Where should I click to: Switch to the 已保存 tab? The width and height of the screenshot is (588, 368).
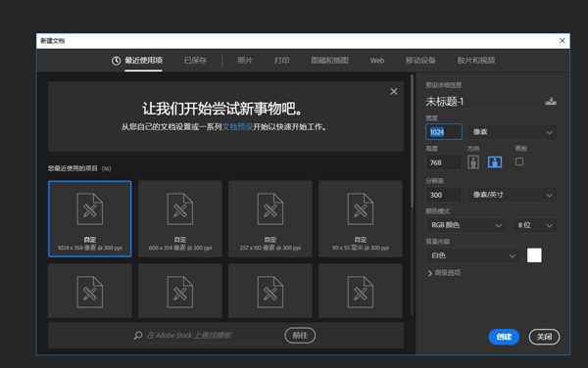195,61
